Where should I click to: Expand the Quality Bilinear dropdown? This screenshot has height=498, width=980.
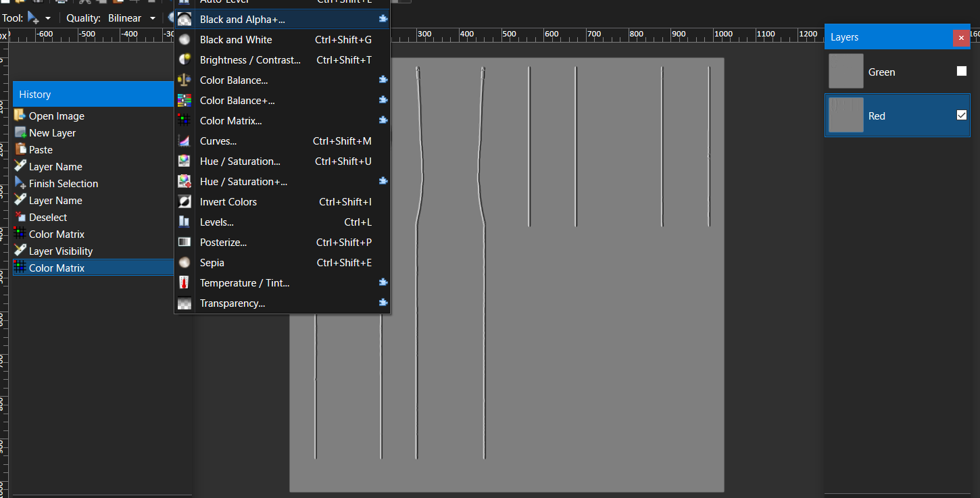[132, 18]
